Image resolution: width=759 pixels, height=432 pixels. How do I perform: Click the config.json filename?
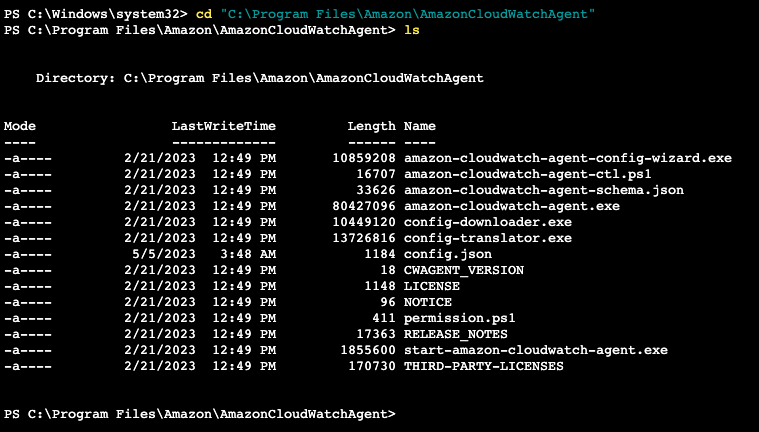tap(448, 254)
